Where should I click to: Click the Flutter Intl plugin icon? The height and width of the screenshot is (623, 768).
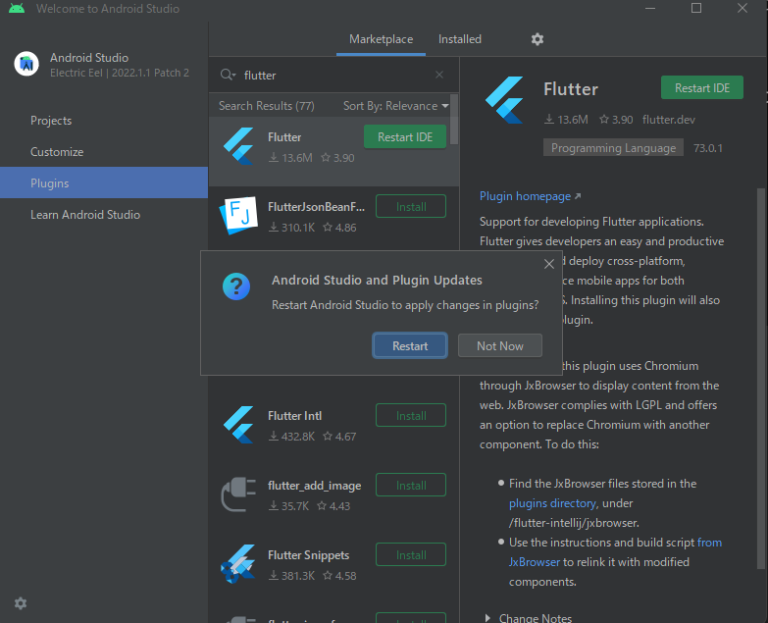point(238,425)
